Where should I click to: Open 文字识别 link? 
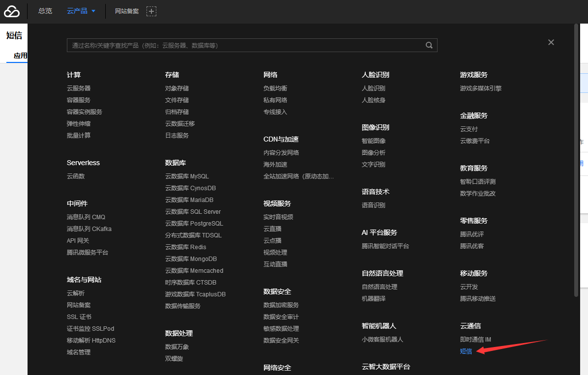pyautogui.click(x=374, y=165)
